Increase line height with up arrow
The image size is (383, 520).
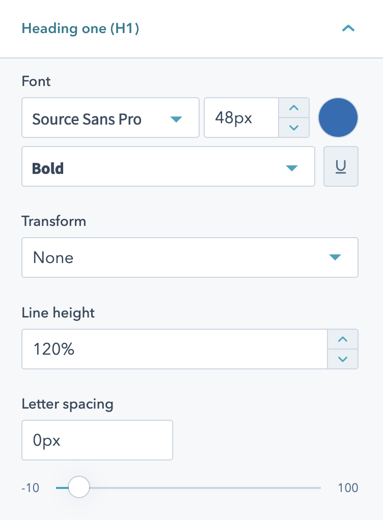point(343,339)
